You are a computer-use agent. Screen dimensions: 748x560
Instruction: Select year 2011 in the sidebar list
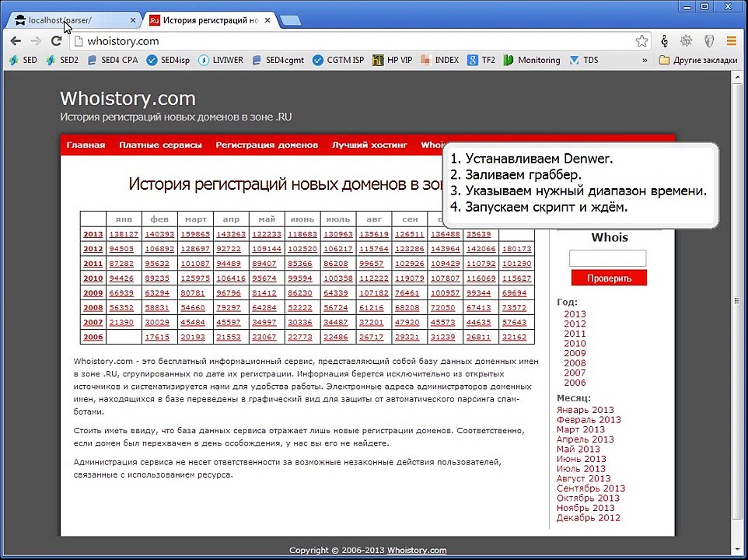pyautogui.click(x=575, y=334)
